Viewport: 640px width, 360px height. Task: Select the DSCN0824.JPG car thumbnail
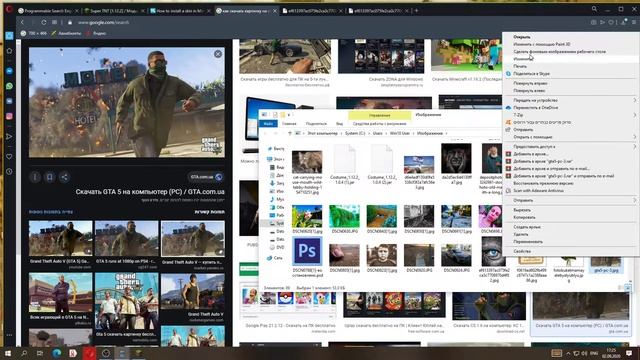[456, 256]
